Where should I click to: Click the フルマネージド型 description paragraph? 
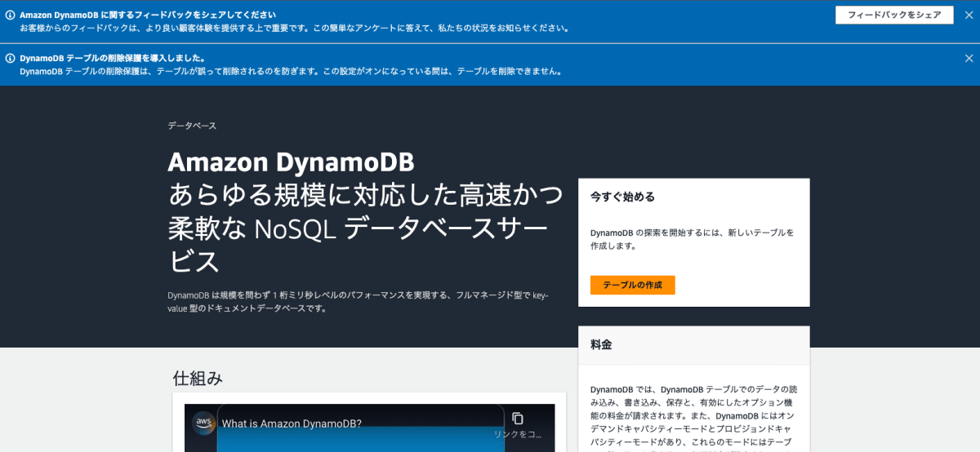coord(358,302)
